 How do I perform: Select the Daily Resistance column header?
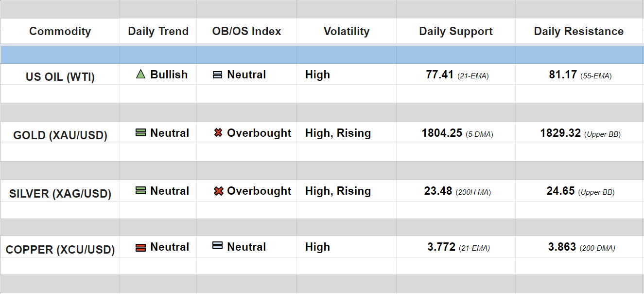tap(578, 31)
